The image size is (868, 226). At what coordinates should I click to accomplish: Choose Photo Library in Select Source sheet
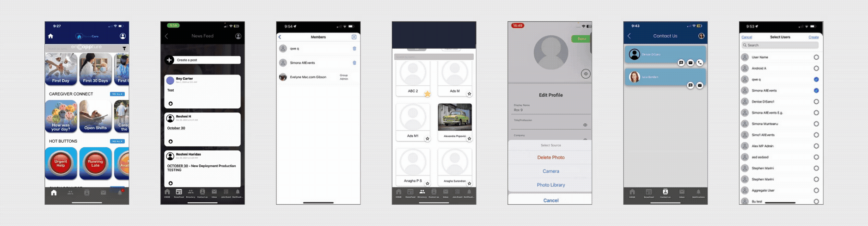550,185
